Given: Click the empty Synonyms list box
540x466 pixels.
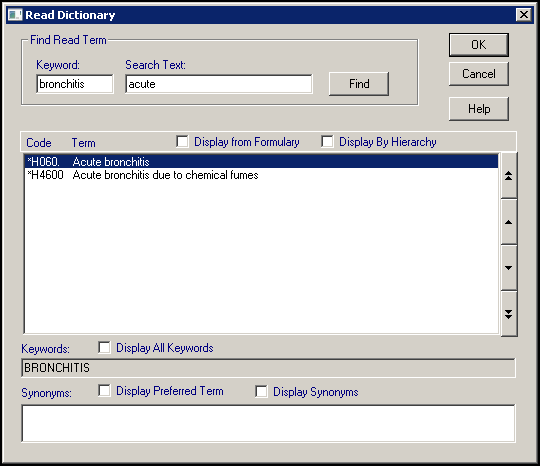Looking at the screenshot, I should [x=268, y=423].
